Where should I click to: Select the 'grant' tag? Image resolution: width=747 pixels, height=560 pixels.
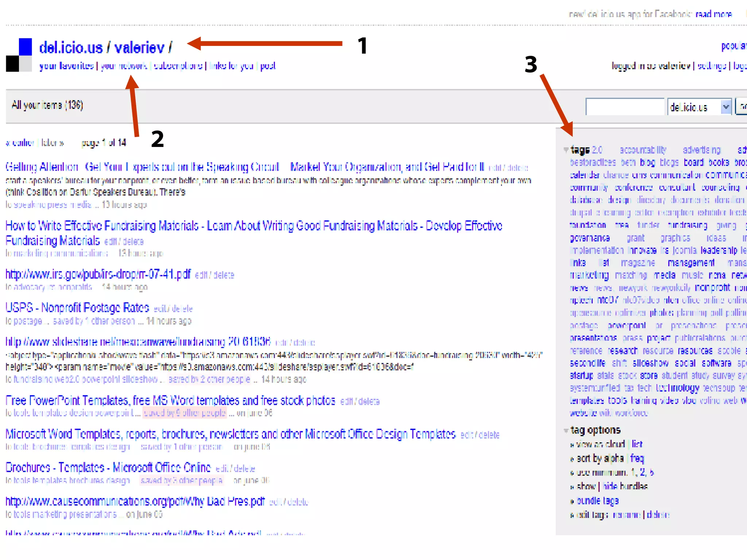tap(636, 238)
